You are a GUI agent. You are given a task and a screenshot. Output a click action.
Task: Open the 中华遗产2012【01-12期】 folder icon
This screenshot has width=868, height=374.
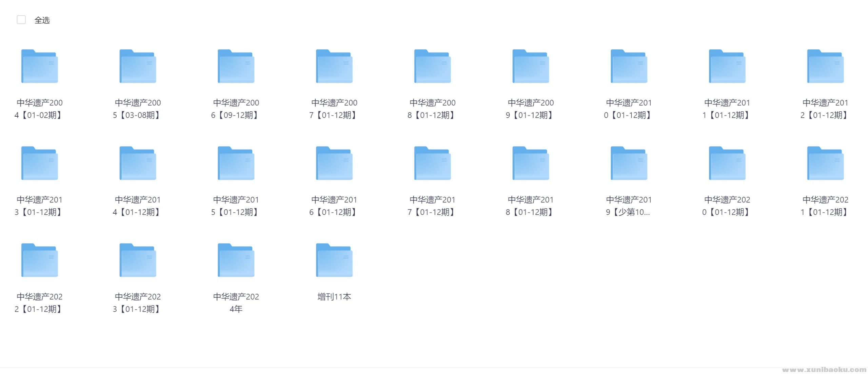(825, 66)
